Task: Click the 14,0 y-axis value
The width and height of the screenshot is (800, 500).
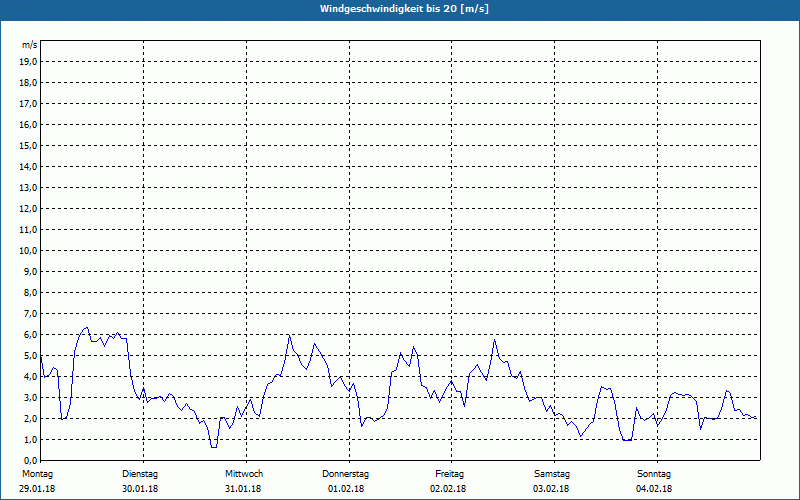Action: [28, 166]
